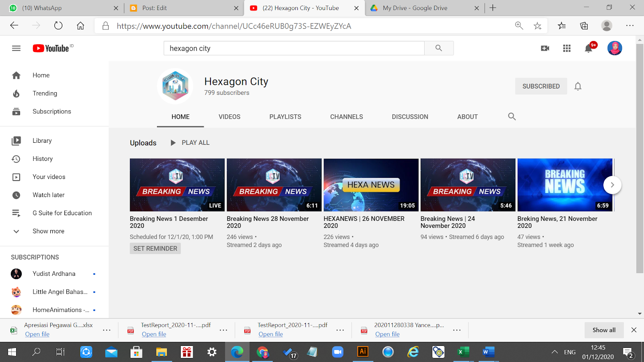644x362 pixels.
Task: Open Breaking News 24 November video title
Action: tap(448, 222)
